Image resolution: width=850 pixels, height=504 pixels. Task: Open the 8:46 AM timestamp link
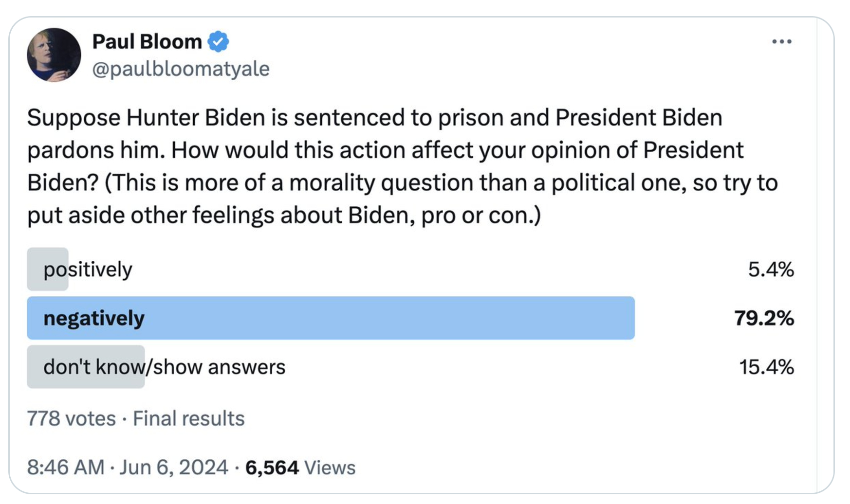66,468
